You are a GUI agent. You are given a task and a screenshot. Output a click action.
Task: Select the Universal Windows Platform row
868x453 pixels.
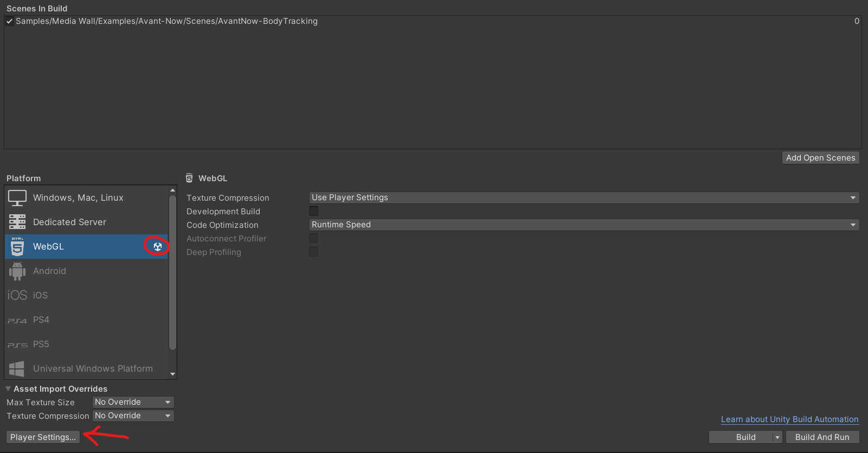tap(87, 368)
